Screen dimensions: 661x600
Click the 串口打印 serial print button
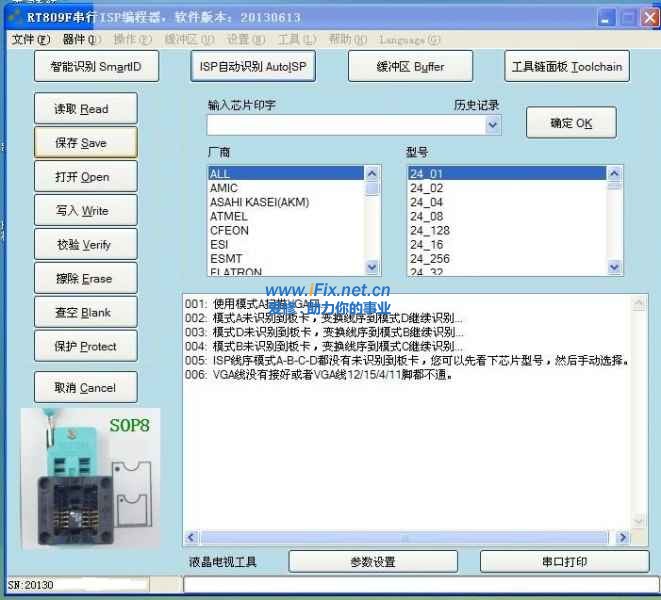pos(564,562)
